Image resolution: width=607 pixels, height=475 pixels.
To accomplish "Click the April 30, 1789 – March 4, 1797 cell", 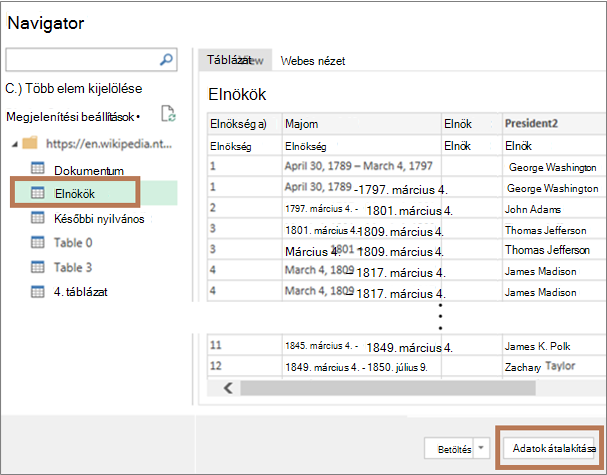I will point(362,166).
